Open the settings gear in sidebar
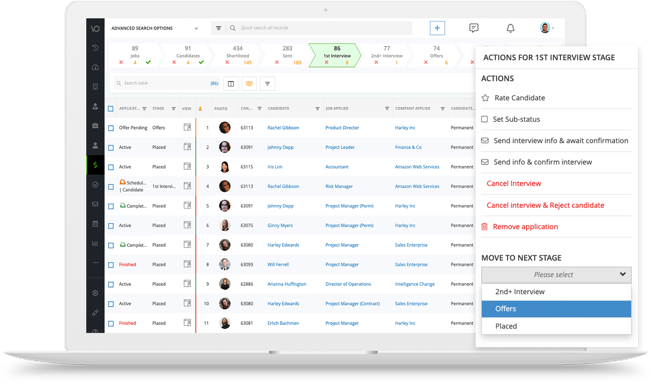650x383 pixels. (x=95, y=293)
